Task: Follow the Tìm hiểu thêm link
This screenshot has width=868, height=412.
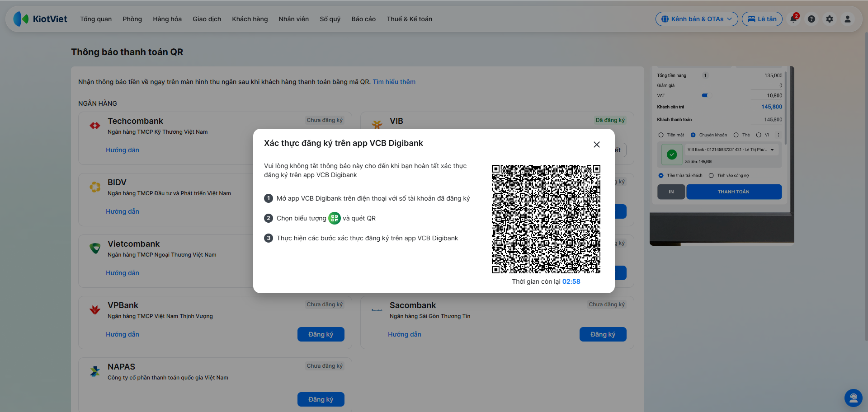Action: [394, 82]
